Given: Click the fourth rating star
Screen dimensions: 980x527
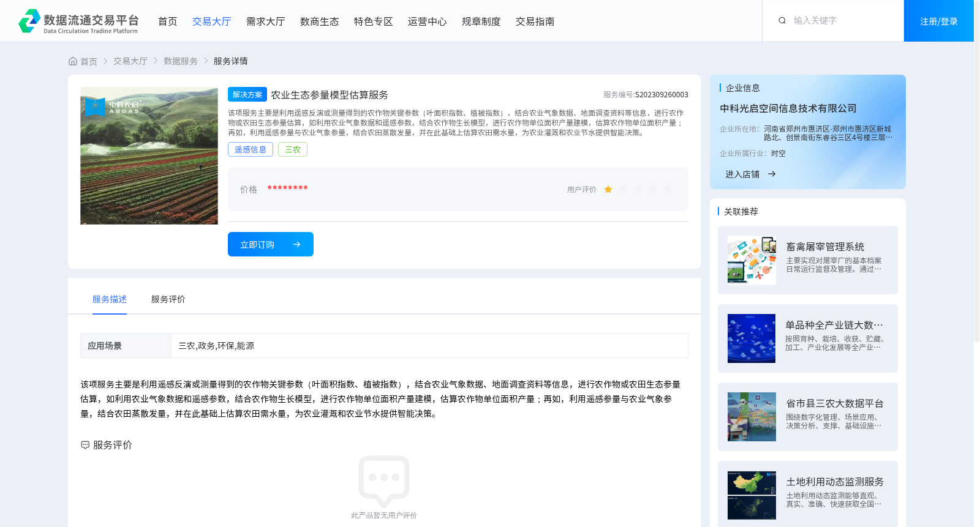Looking at the screenshot, I should coord(652,190).
